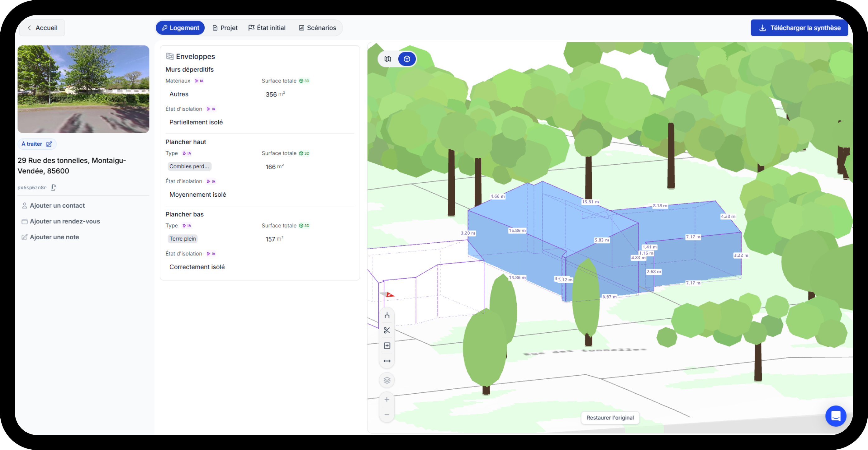Zoom out on the 3D map
The width and height of the screenshot is (868, 450).
click(387, 415)
